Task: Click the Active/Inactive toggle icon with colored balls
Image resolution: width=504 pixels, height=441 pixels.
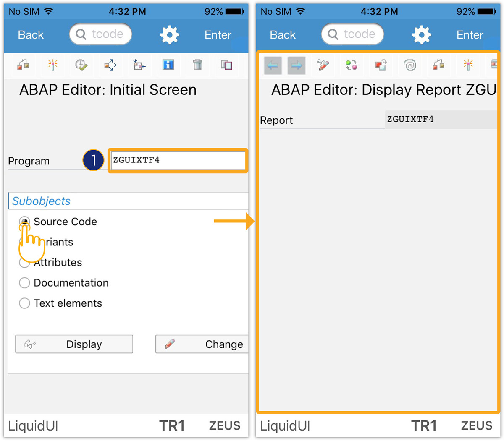Action: [352, 65]
